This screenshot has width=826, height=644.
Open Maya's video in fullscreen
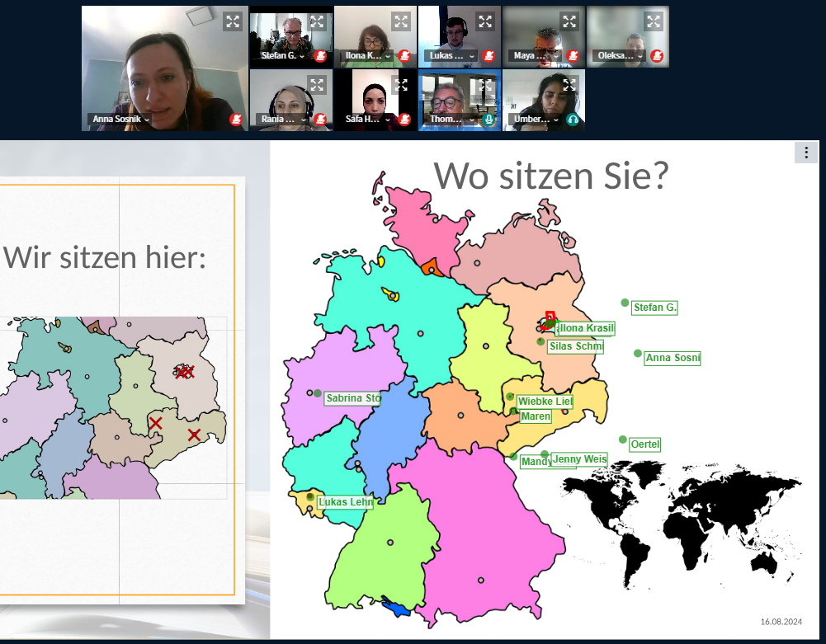click(569, 21)
